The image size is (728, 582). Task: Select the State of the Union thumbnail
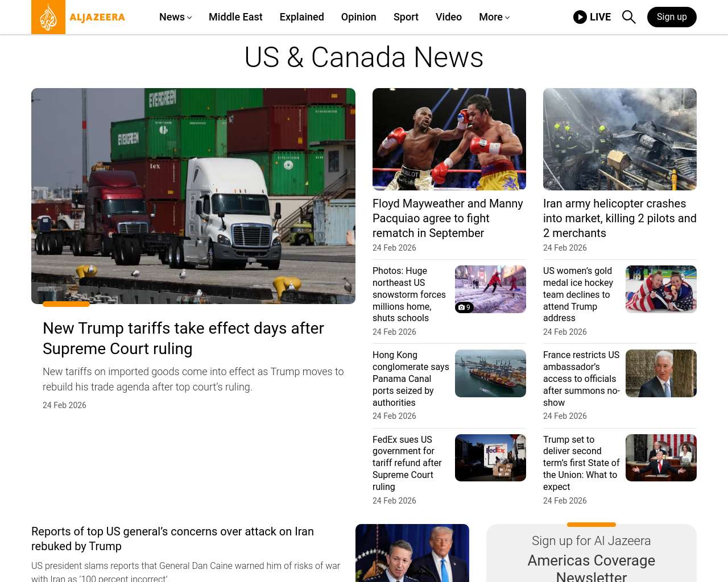click(x=661, y=458)
